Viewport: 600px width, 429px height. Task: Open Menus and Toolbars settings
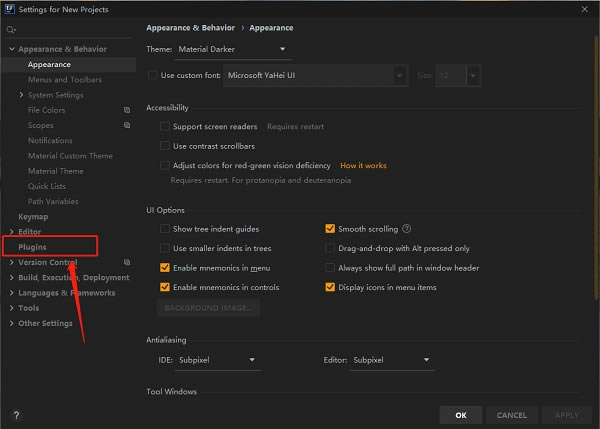coord(65,80)
